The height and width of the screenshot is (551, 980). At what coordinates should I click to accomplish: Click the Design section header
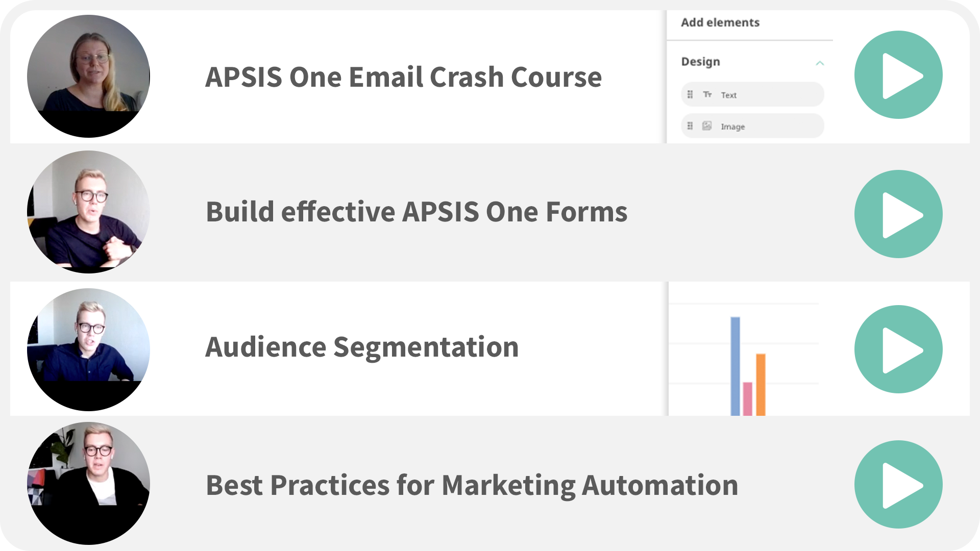click(701, 62)
